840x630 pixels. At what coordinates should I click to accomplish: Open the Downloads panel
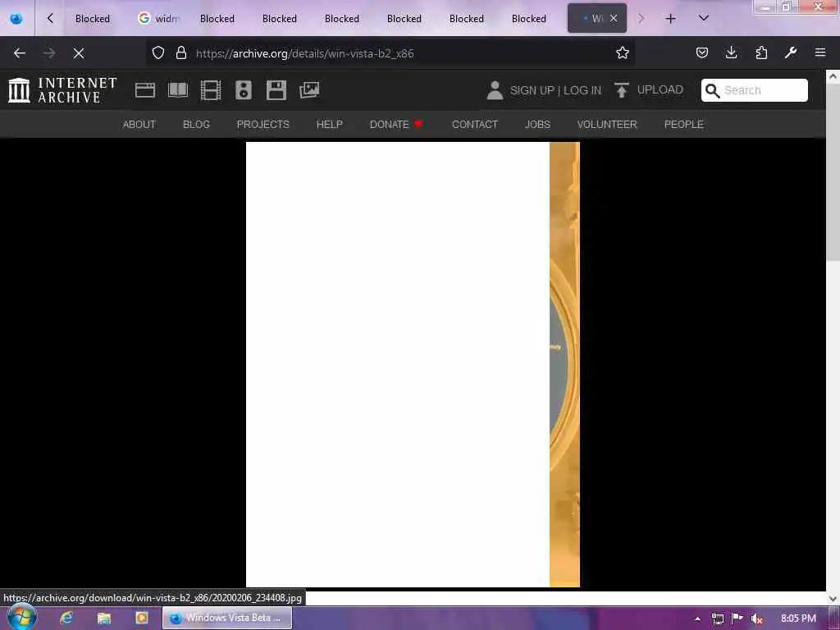click(x=731, y=53)
